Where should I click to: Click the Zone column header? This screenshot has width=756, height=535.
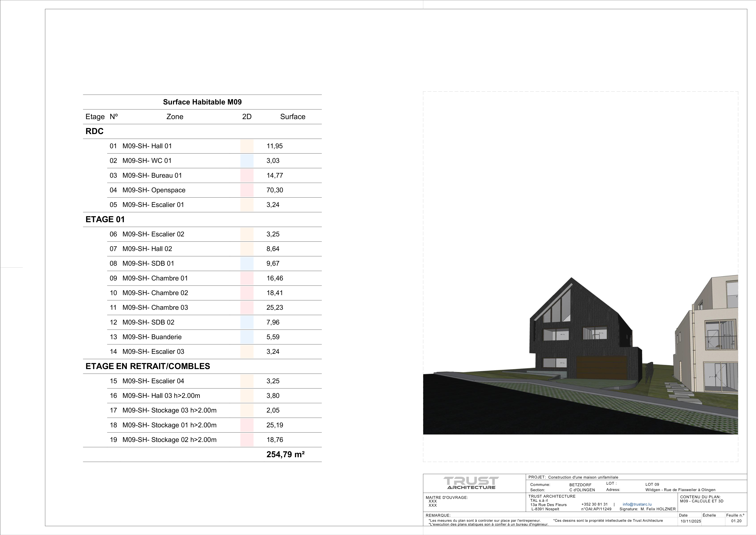tap(174, 117)
